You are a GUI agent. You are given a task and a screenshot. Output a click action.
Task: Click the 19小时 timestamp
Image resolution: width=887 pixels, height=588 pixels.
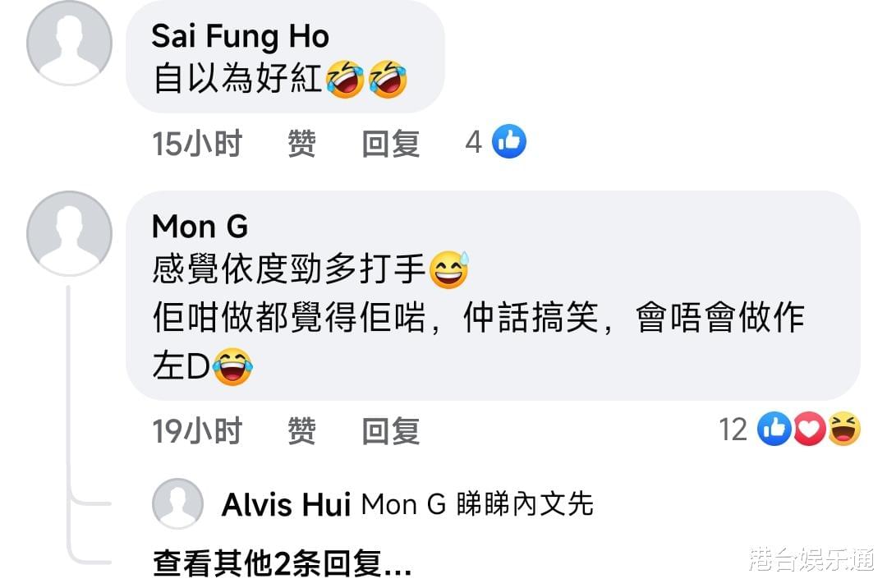(x=197, y=431)
